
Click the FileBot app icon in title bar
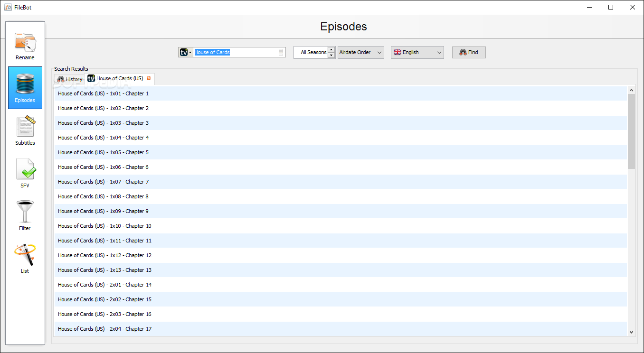coord(8,7)
